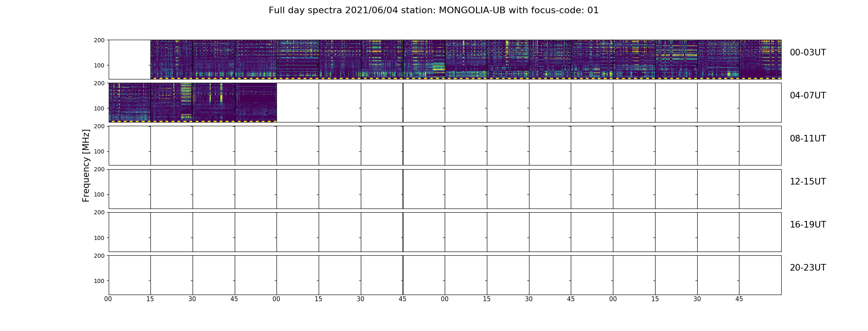The width and height of the screenshot is (868, 331).
Task: Click the plot title mentioning MONGOLIA-UB
Action: click(434, 10)
